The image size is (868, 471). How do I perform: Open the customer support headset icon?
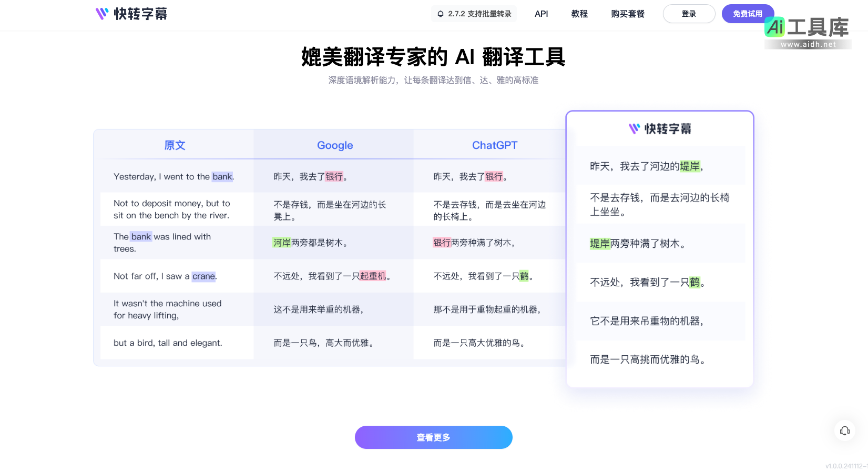click(844, 431)
